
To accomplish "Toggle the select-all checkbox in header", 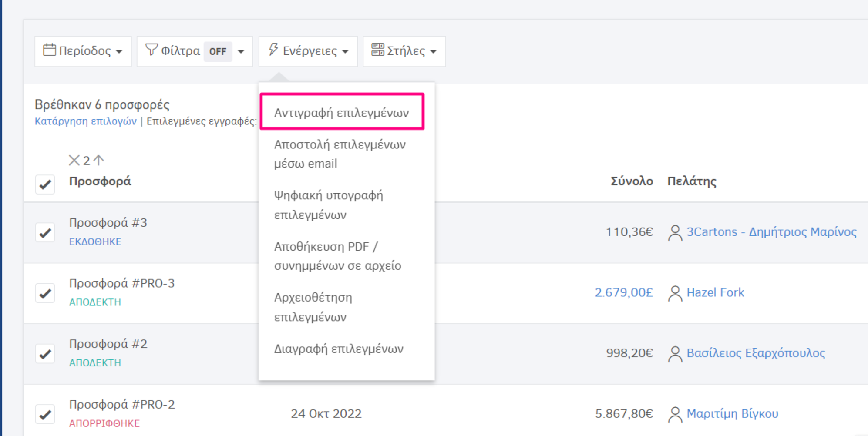I will click(45, 184).
